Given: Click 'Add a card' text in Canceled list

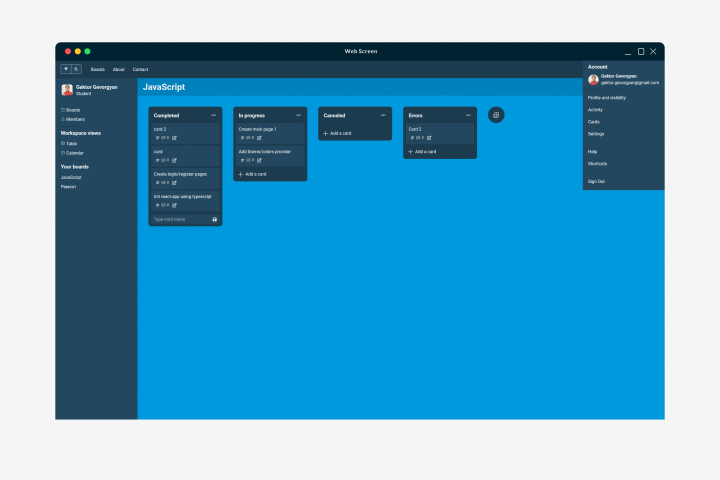Looking at the screenshot, I should 341,133.
